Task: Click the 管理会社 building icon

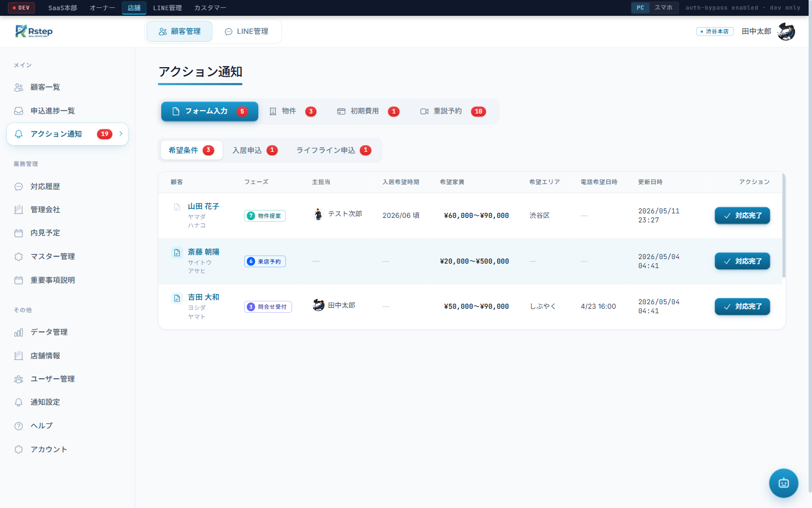Action: click(19, 209)
